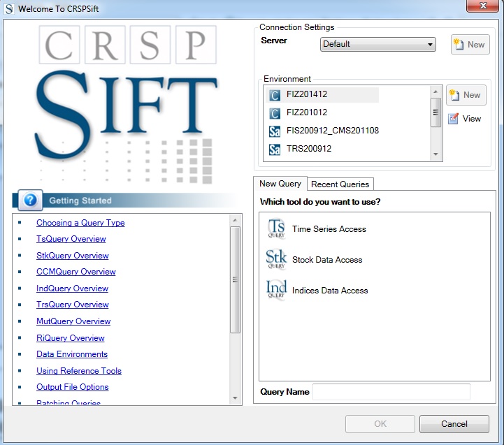Switch to the Recent Queries tab

point(340,184)
